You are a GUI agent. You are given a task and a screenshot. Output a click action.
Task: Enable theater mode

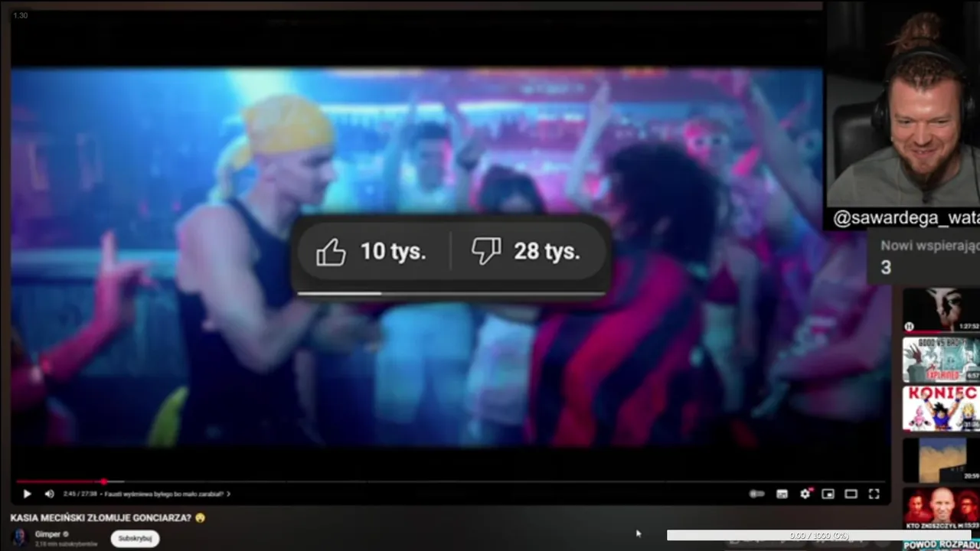(851, 494)
